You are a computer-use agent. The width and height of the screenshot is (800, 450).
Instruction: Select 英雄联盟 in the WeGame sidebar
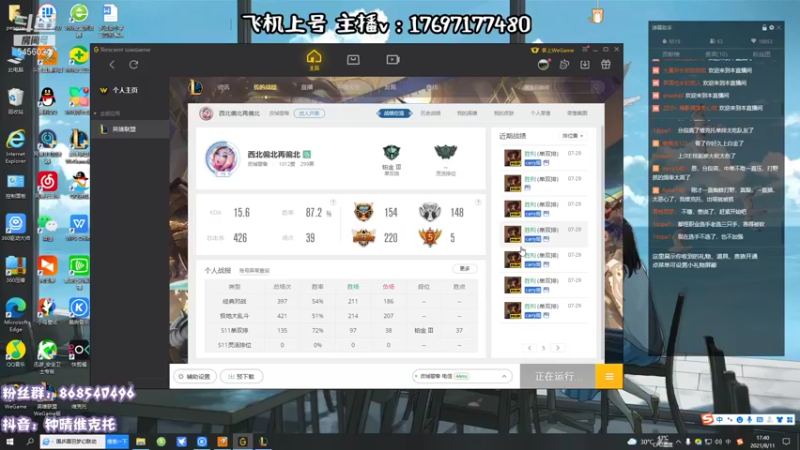click(x=130, y=130)
